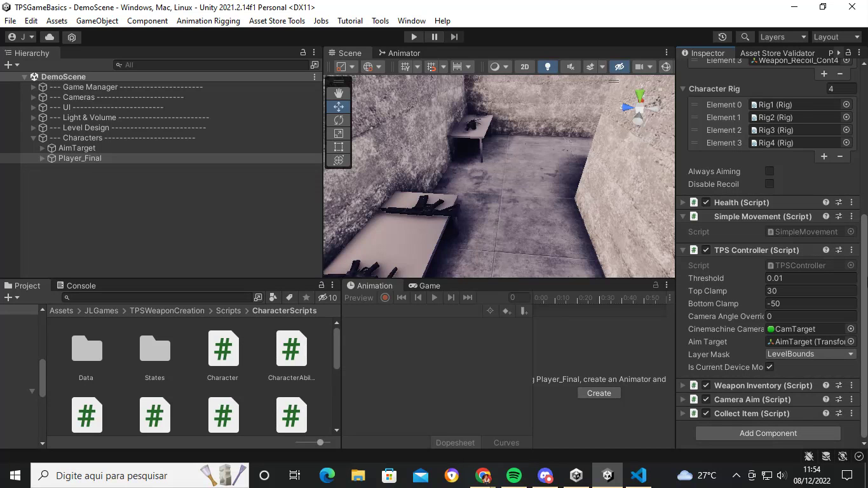Collapse the Character Rig list
Image resolution: width=868 pixels, height=488 pixels.
(x=683, y=89)
